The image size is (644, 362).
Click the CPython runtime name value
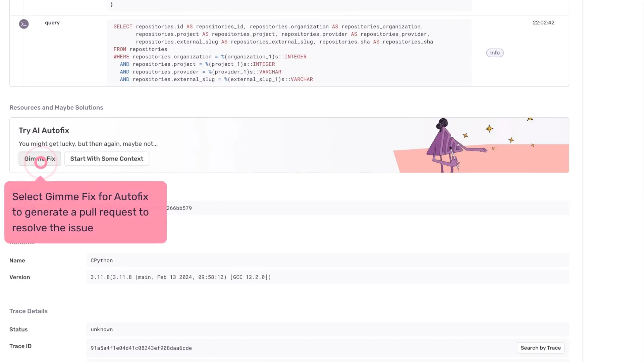(x=102, y=260)
